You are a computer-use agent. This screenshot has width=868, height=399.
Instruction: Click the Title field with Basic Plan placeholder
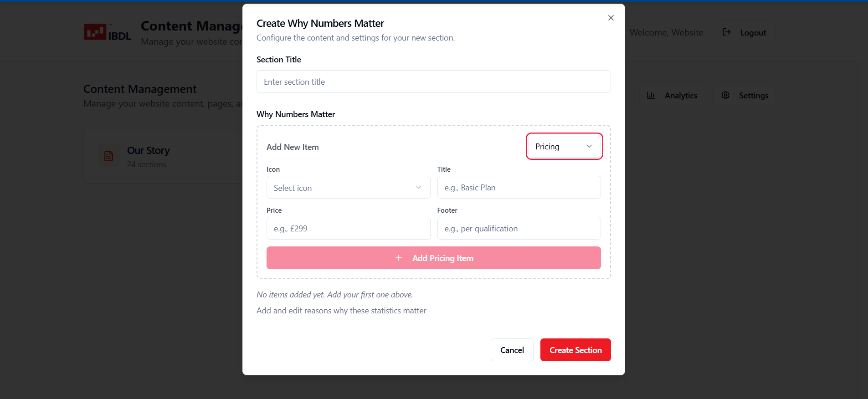coord(519,188)
